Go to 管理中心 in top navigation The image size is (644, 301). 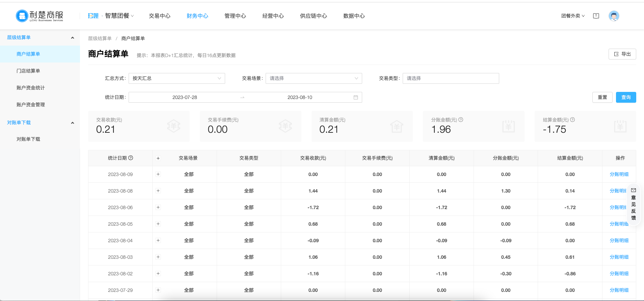coord(235,16)
